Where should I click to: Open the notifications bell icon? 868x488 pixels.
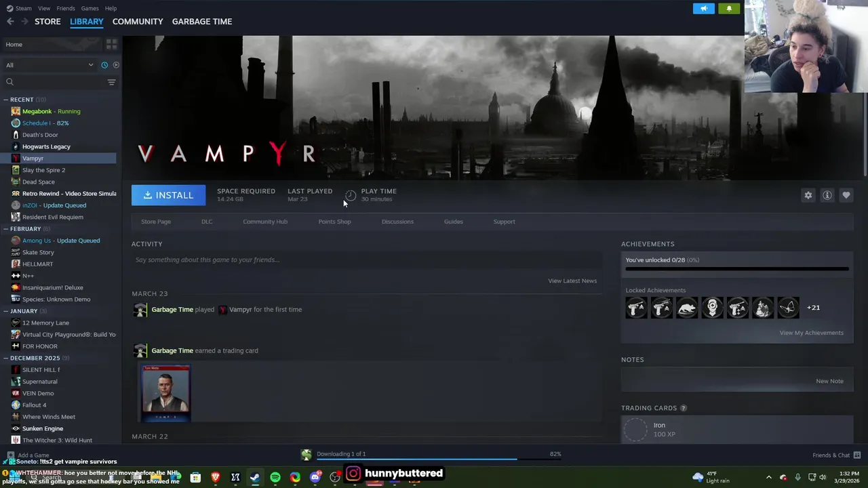(x=729, y=8)
